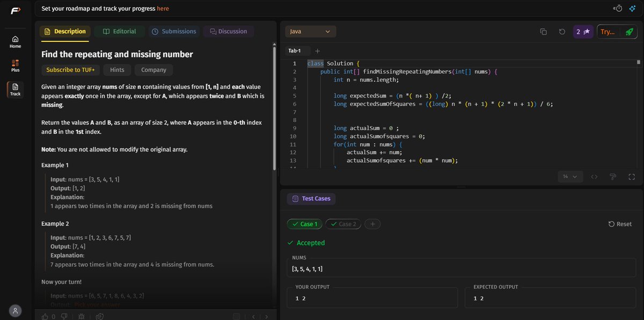Open the blue sparkle AI assistant icon
The width and height of the screenshot is (644, 320).
[x=632, y=8]
